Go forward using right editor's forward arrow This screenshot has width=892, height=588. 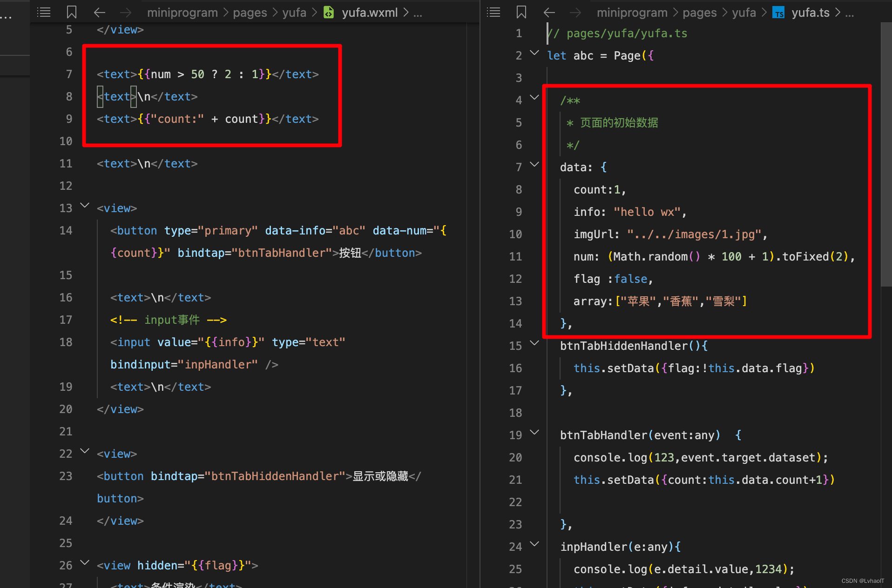click(575, 13)
